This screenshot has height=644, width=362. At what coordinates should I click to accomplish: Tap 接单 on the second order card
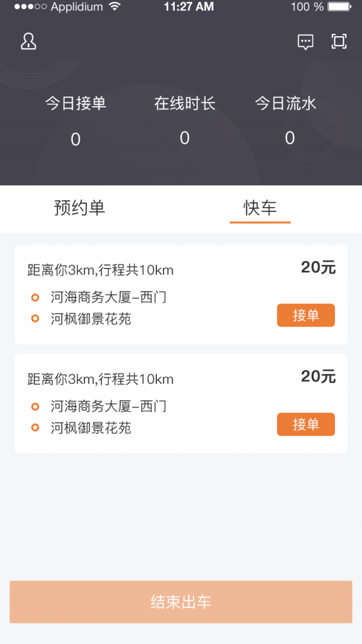click(x=306, y=424)
